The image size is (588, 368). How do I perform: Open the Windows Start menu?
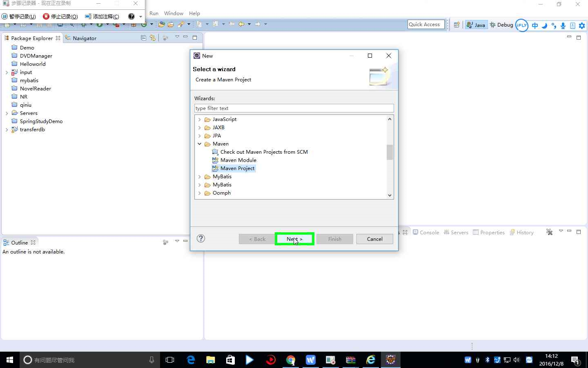pyautogui.click(x=10, y=360)
